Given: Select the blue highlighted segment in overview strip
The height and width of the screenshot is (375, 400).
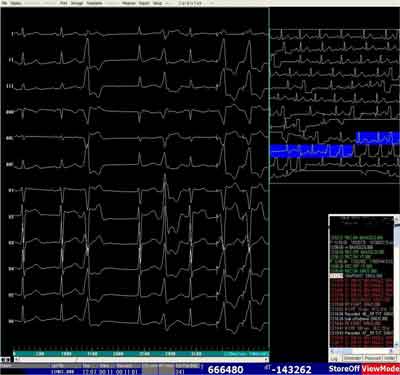Looking at the screenshot, I should 311,151.
